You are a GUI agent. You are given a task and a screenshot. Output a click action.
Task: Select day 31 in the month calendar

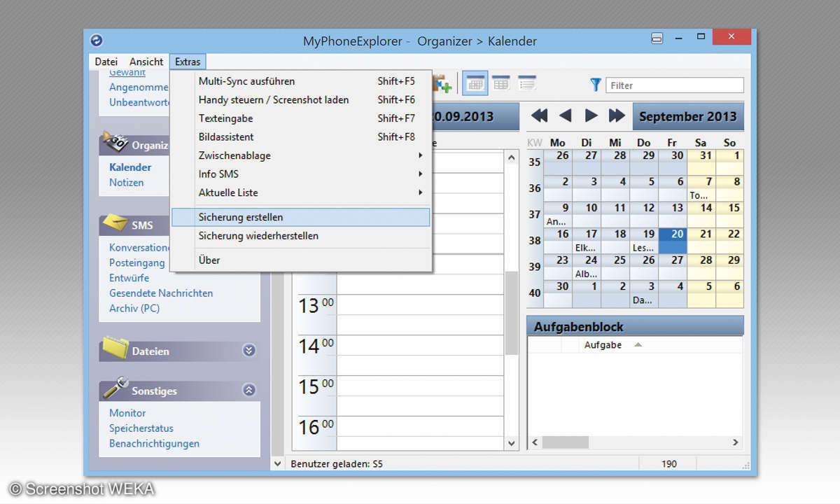click(x=701, y=162)
